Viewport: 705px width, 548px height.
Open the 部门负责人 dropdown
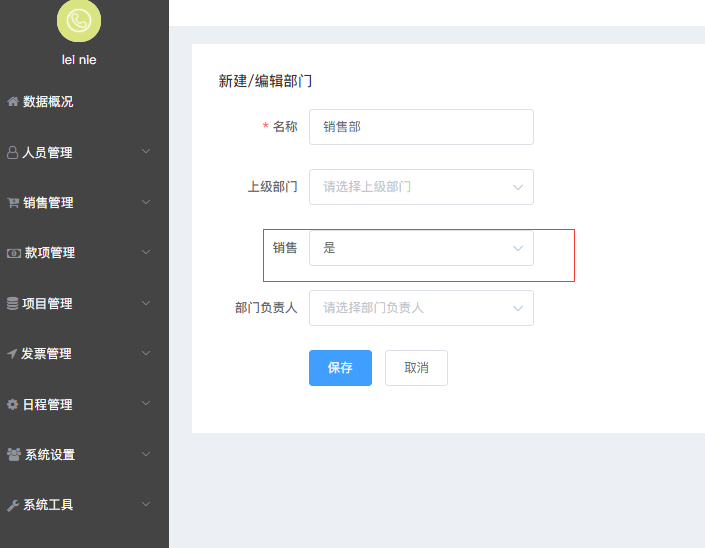click(x=421, y=308)
